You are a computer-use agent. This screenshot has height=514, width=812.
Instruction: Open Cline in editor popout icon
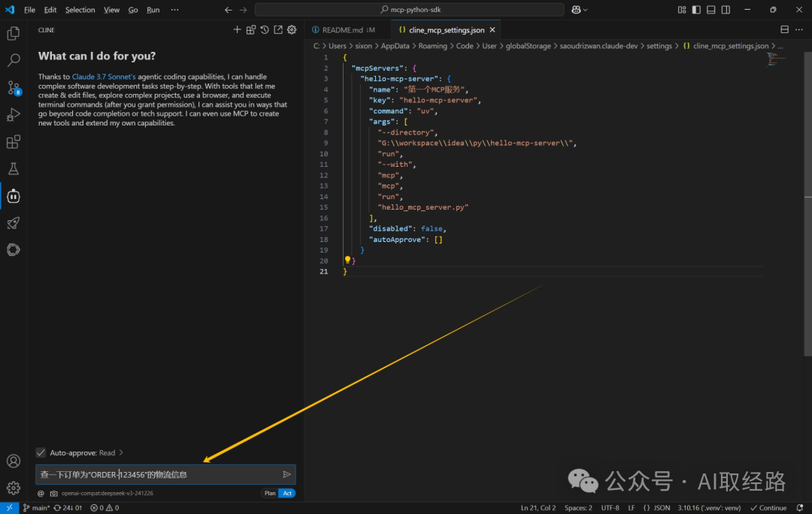point(278,30)
